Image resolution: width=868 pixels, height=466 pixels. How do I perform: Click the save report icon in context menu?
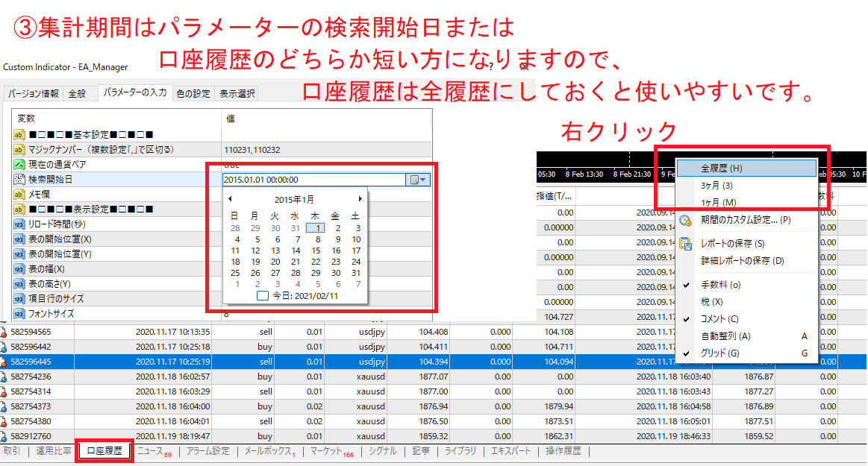click(x=686, y=244)
